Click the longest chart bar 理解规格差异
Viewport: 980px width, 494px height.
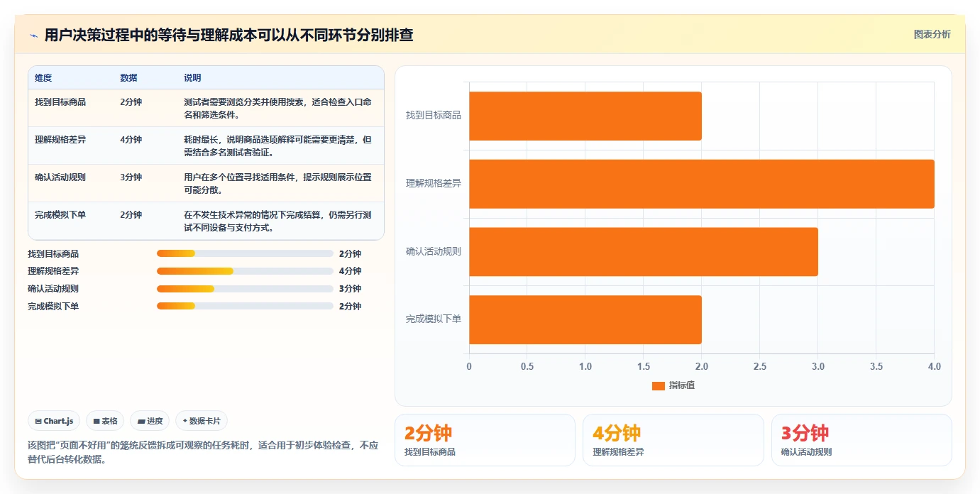pyautogui.click(x=702, y=184)
